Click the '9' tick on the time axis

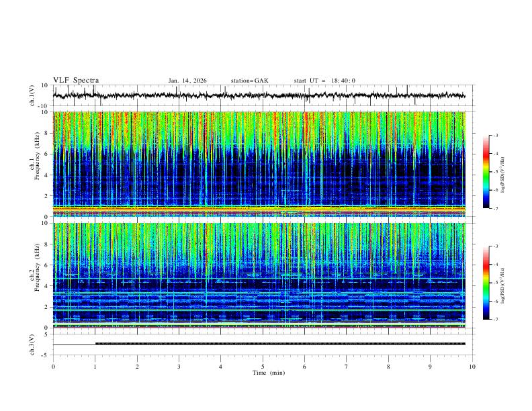(x=430, y=367)
